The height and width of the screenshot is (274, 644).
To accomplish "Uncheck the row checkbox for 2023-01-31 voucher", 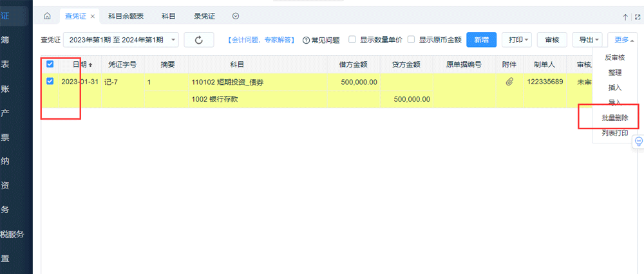I will point(50,82).
